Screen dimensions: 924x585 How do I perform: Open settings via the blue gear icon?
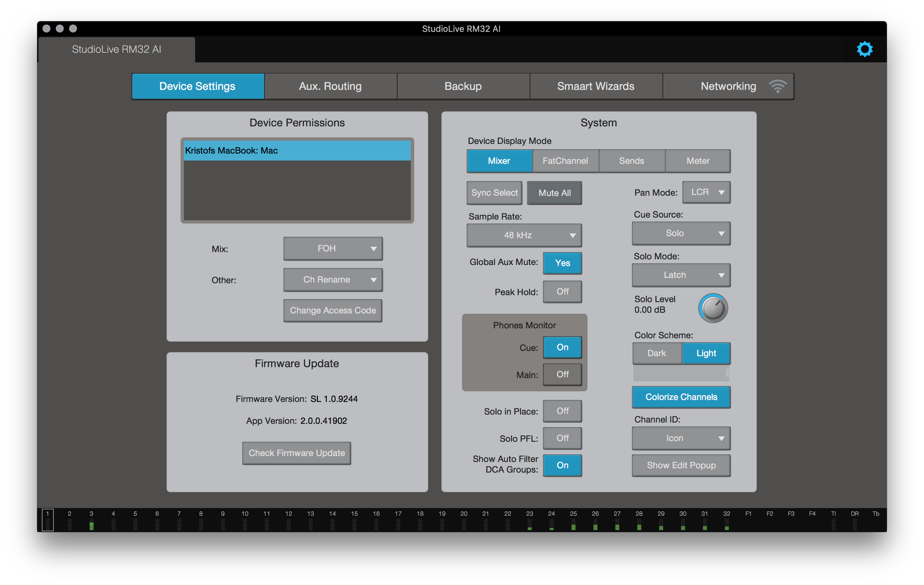[x=865, y=49]
